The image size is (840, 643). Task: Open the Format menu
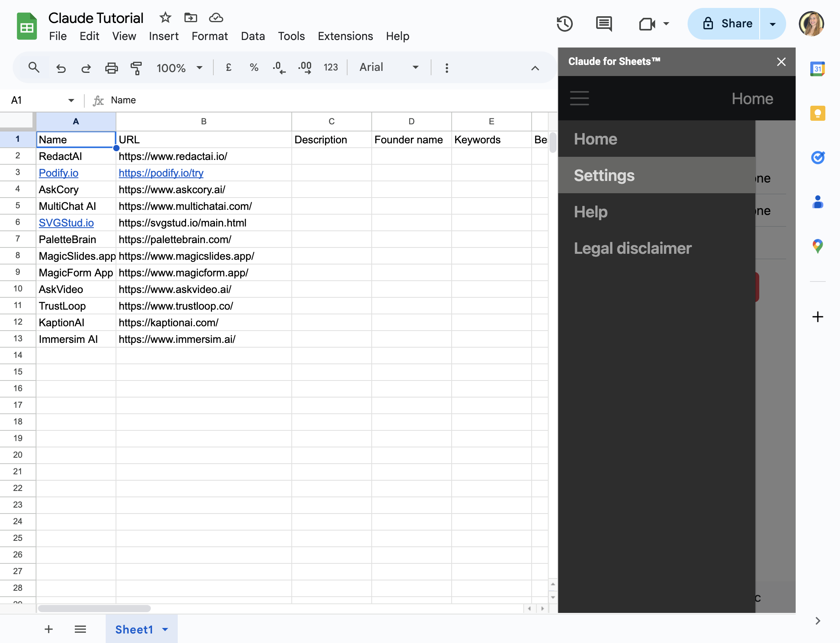coord(210,36)
